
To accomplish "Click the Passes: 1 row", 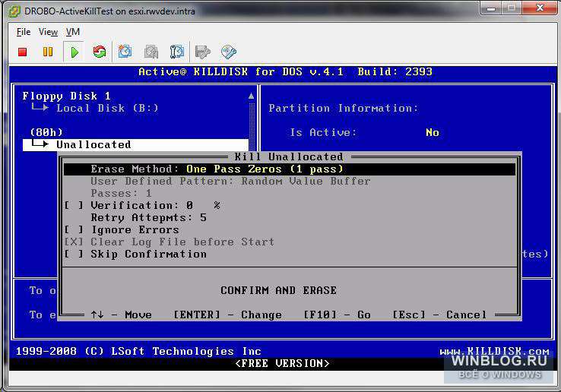I will pos(122,193).
